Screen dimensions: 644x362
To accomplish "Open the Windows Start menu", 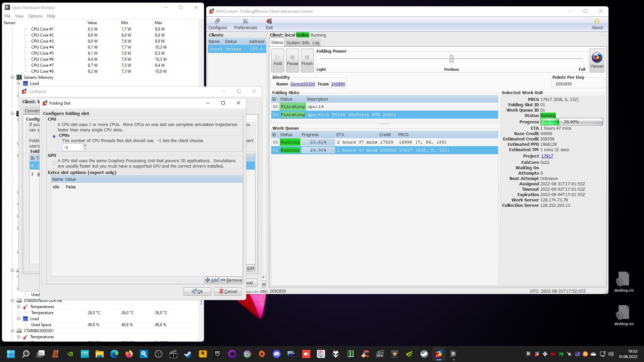I will click(11, 354).
